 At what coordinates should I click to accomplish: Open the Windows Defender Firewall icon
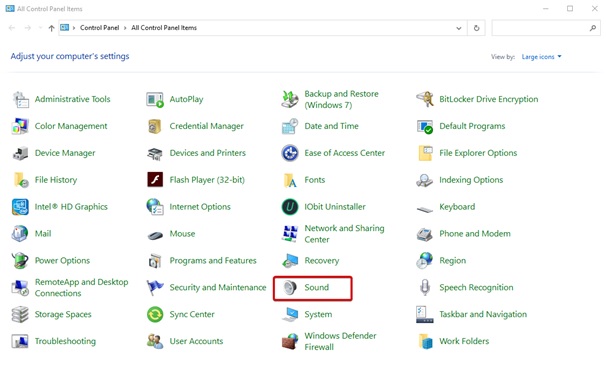(290, 341)
